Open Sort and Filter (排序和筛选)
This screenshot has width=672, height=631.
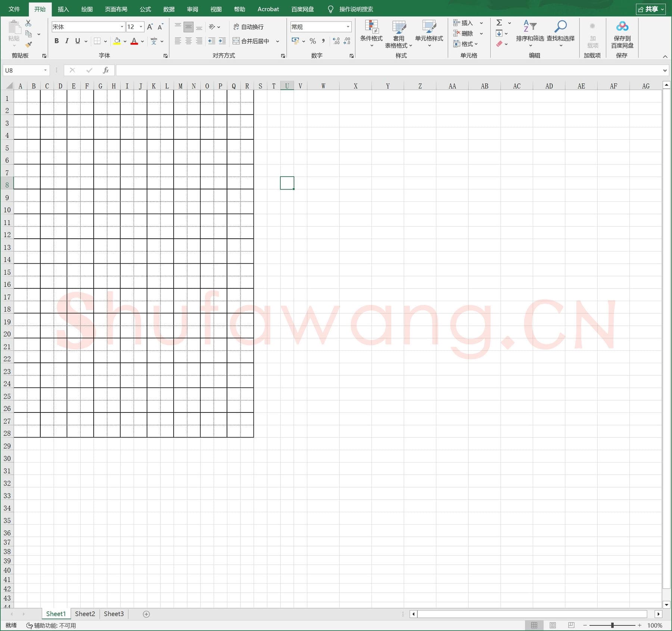530,34
